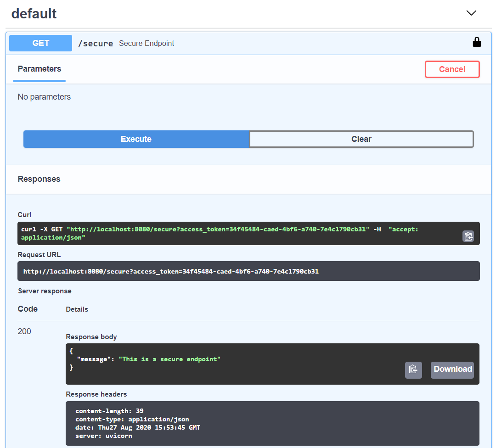The height and width of the screenshot is (448, 496).
Task: Cancel the try-it-out mode
Action: coord(452,69)
